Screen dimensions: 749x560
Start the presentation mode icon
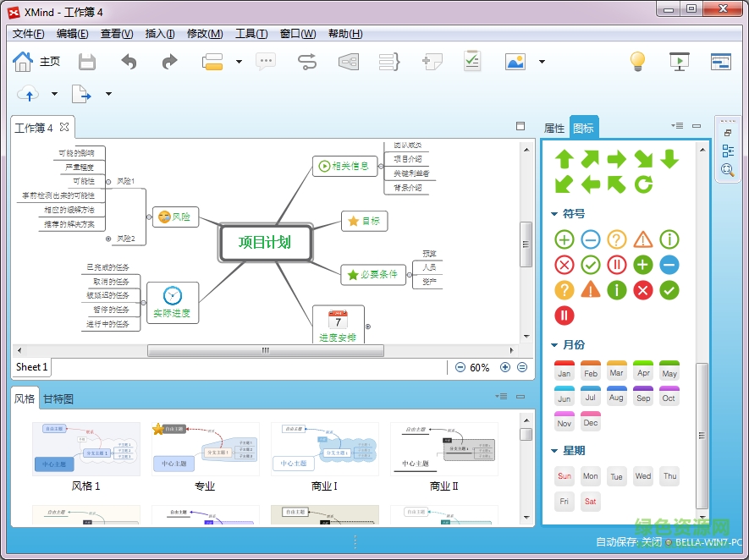(x=679, y=61)
